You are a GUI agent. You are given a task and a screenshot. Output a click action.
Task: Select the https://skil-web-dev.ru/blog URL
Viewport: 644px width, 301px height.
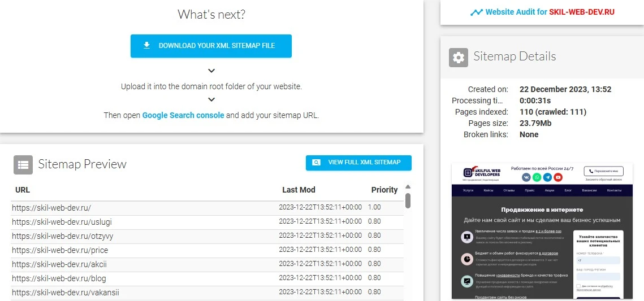pos(59,279)
